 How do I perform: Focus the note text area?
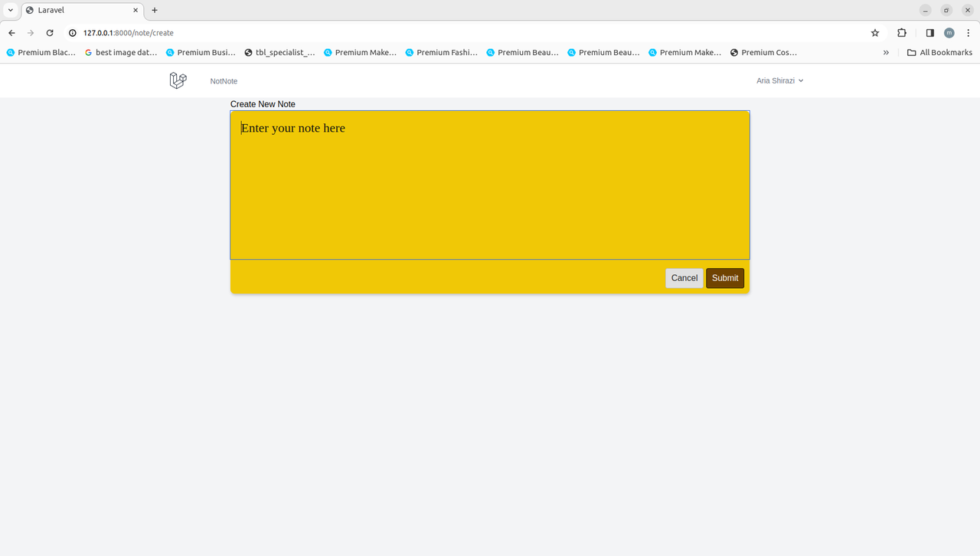coord(490,185)
